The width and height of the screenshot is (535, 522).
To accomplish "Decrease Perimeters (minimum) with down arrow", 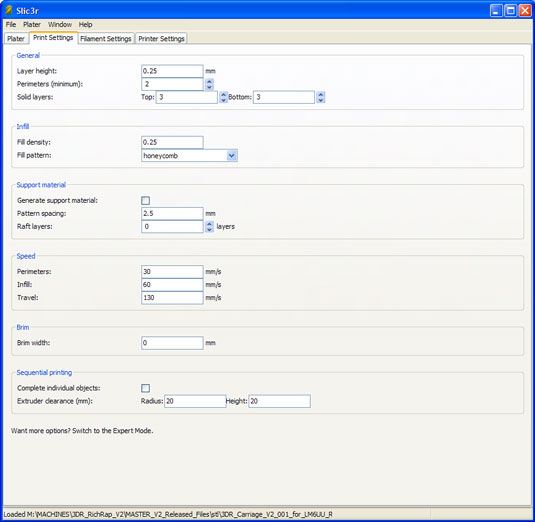I will [209, 87].
